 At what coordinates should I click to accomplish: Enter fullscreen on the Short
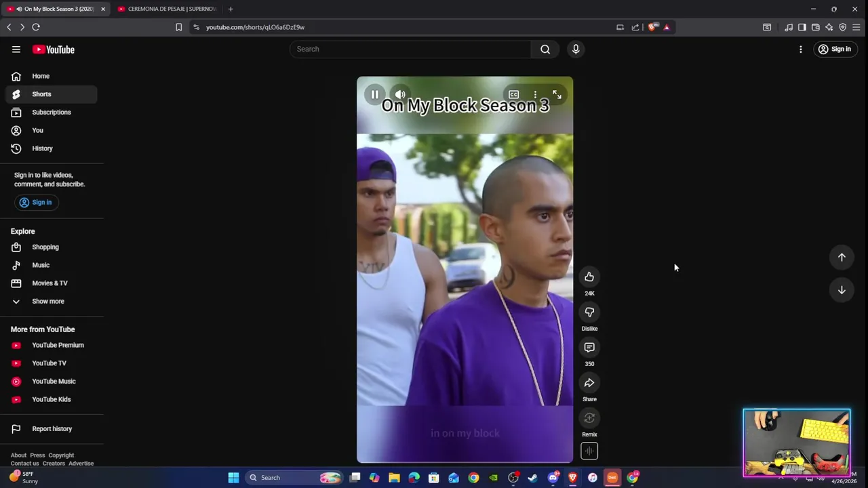pyautogui.click(x=557, y=95)
